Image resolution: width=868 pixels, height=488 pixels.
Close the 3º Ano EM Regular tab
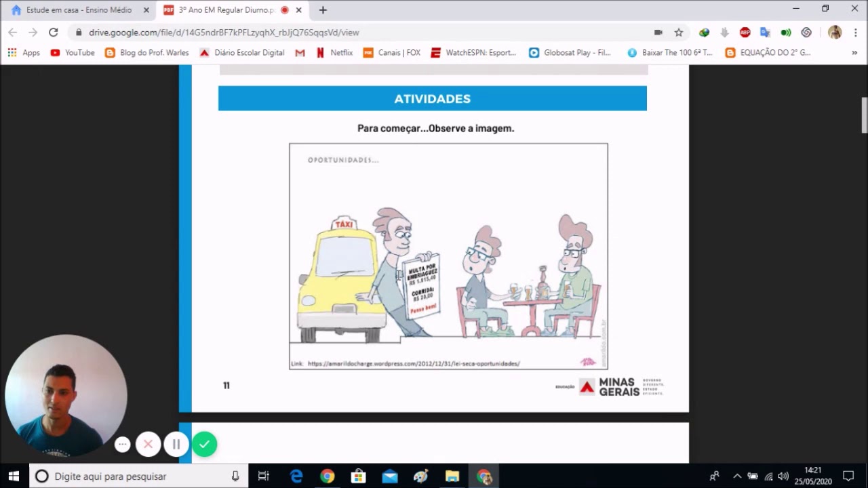coord(298,10)
